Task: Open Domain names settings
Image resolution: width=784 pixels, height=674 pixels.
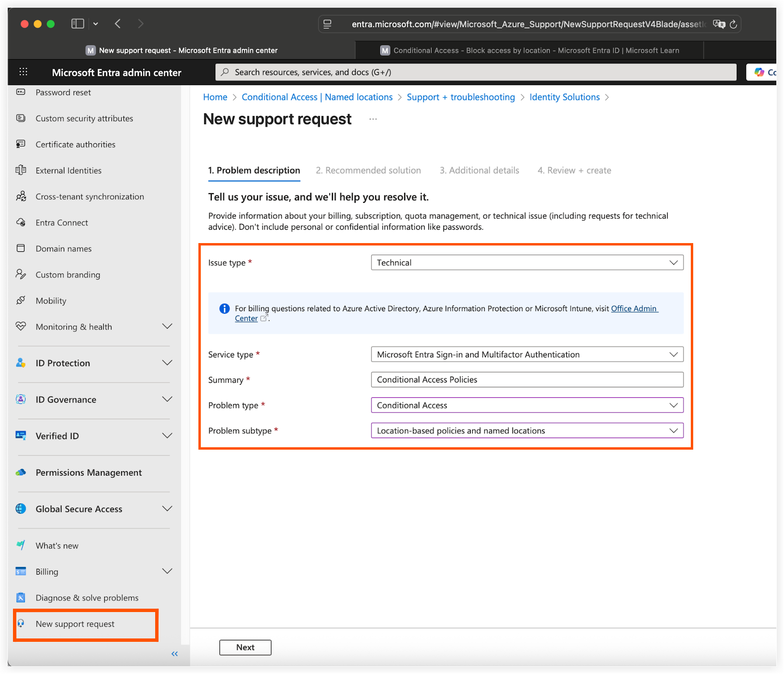Action: [x=63, y=248]
